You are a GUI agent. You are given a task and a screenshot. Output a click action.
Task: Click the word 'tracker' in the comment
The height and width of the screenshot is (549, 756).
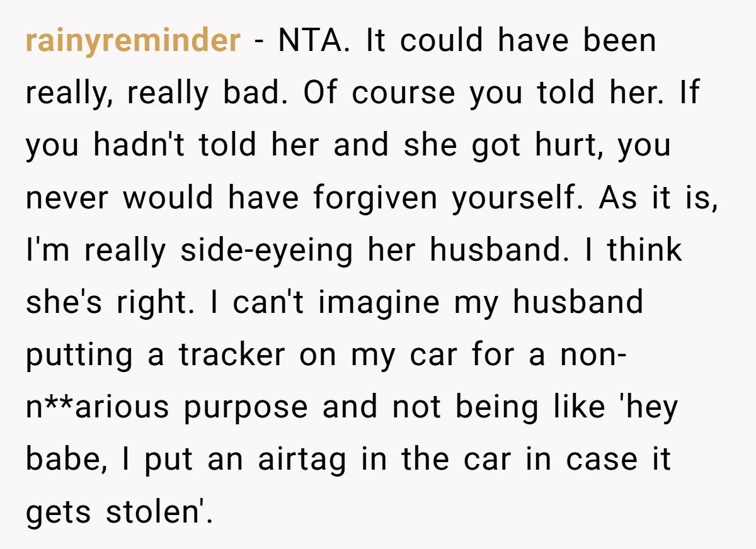coord(232,355)
